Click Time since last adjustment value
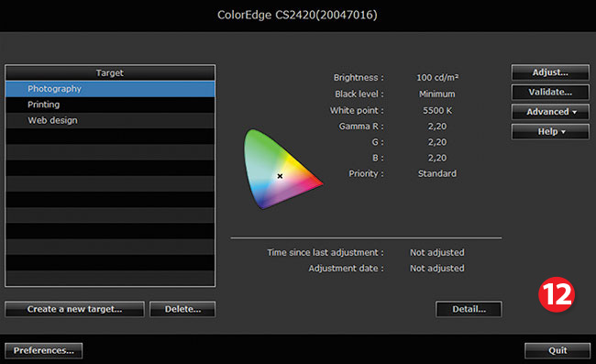 (x=437, y=252)
